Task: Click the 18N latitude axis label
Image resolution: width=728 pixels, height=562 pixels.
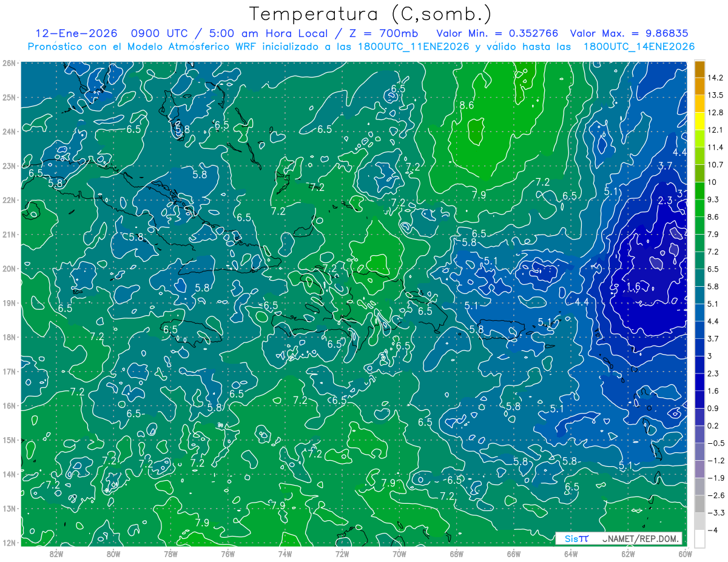Action: pyautogui.click(x=10, y=336)
